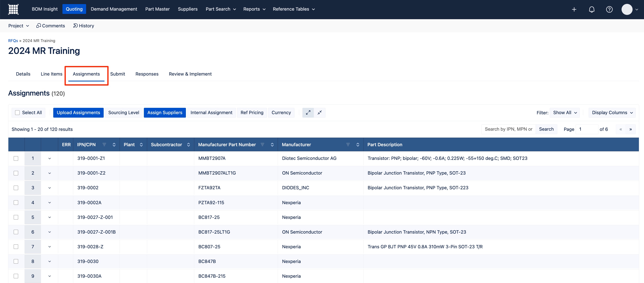Open the Display Columns dropdown
Viewport: 644px width, 283px height.
[x=612, y=113]
